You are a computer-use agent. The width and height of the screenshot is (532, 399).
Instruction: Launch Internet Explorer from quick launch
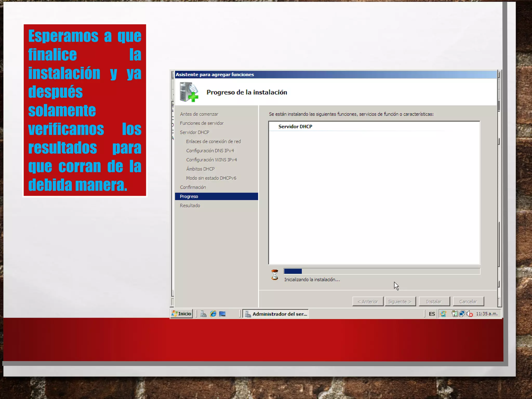[213, 314]
